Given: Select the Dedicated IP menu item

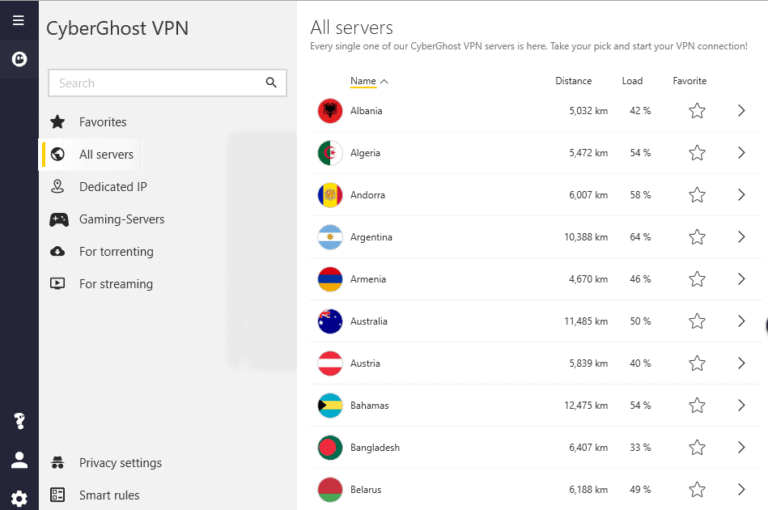Looking at the screenshot, I should pyautogui.click(x=112, y=187).
